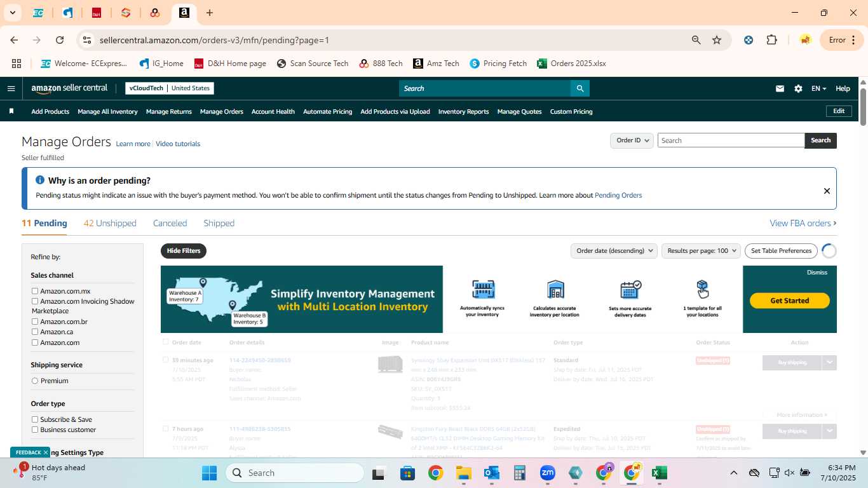Open a new browser tab

pos(210,13)
